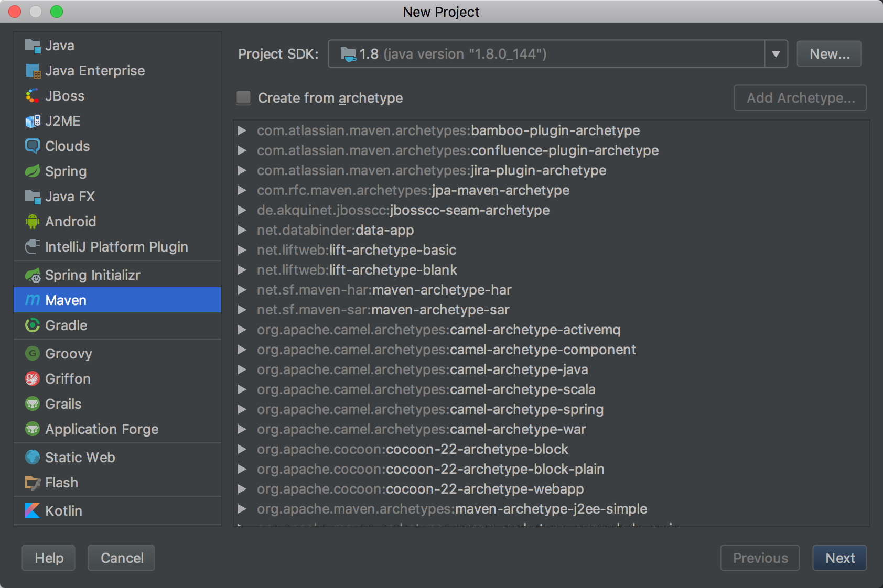Choose the Static Web globe icon
This screenshot has height=588, width=883.
[x=33, y=457]
